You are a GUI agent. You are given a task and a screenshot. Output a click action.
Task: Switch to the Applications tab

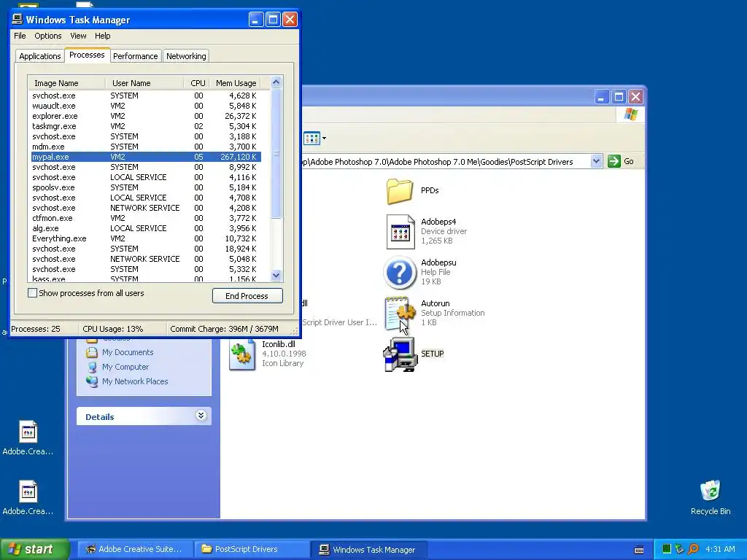click(40, 56)
